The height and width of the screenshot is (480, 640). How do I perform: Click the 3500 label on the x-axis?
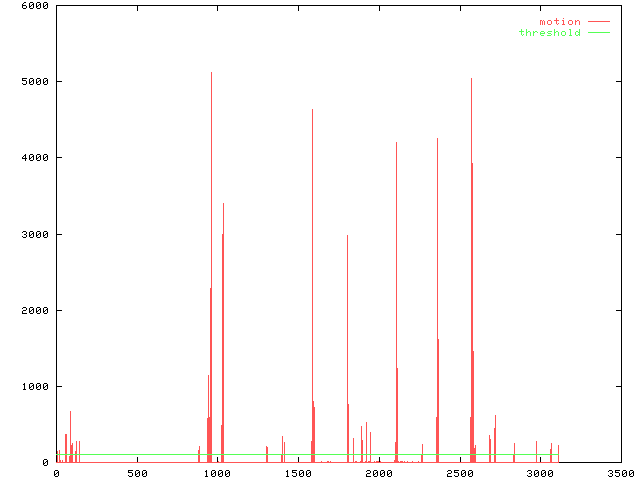620,473
